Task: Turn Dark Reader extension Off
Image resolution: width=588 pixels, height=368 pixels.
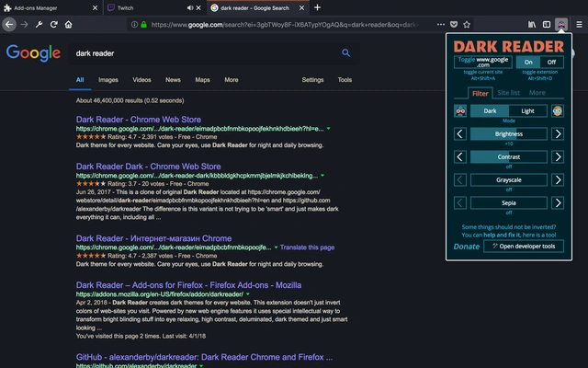Action: pyautogui.click(x=551, y=62)
